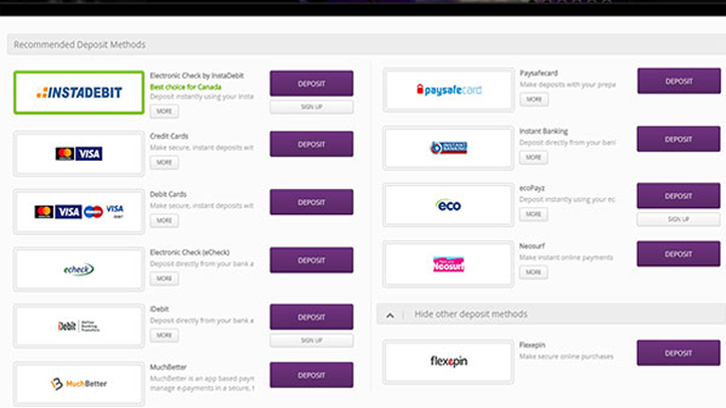
Task: Collapse with the hide-methods chevron arrow
Action: click(390, 315)
